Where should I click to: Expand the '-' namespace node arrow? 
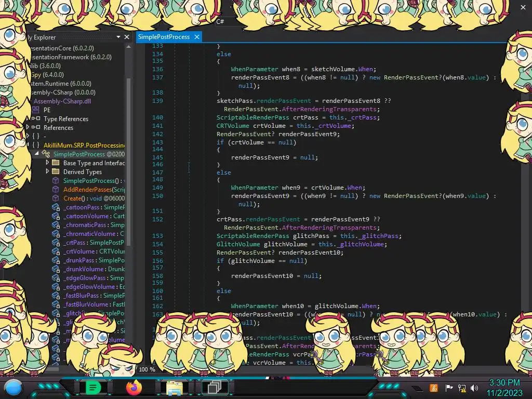[28, 136]
